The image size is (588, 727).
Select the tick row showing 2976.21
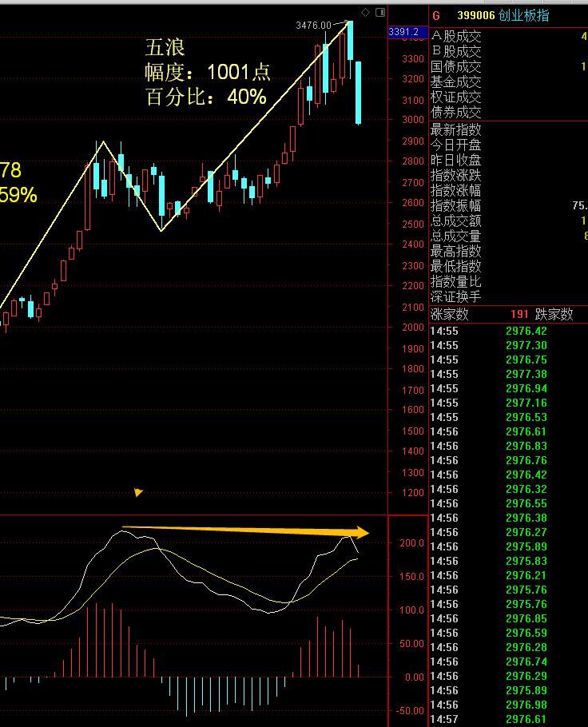[509, 575]
